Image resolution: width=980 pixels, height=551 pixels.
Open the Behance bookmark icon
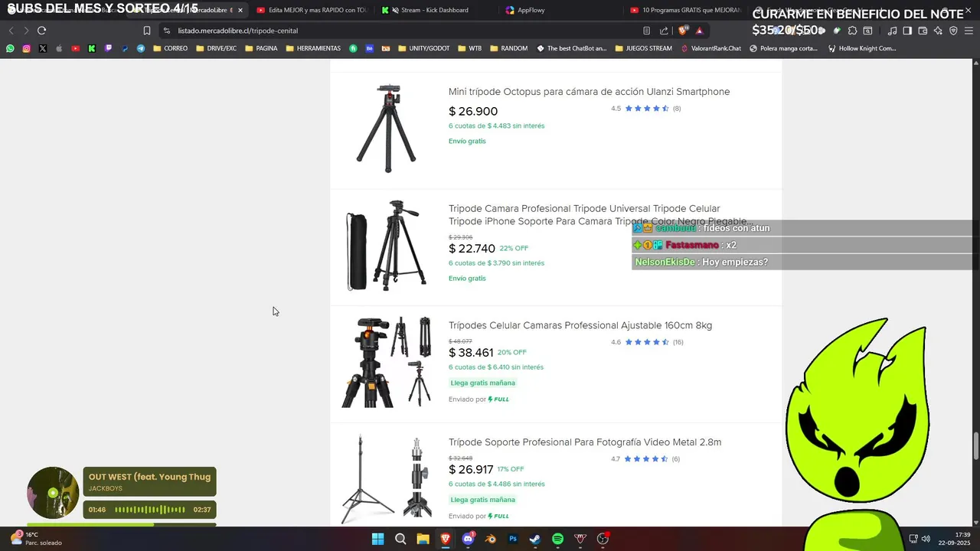(370, 48)
